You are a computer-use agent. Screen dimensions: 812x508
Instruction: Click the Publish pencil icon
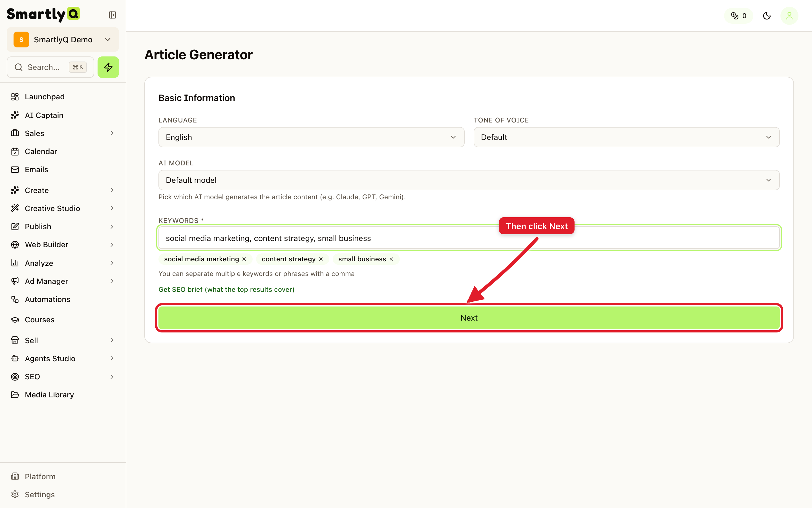pyautogui.click(x=15, y=226)
